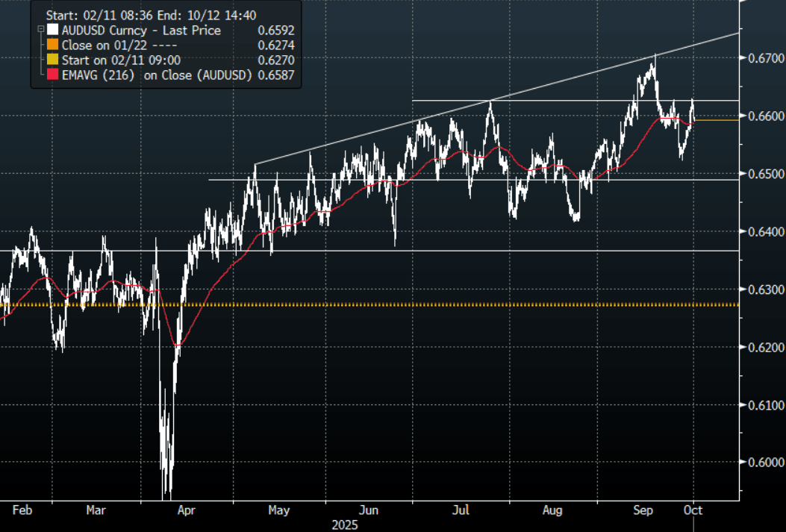Screen dimensions: 786x532
Task: Click the Sep label on time axis
Action: pyautogui.click(x=643, y=511)
